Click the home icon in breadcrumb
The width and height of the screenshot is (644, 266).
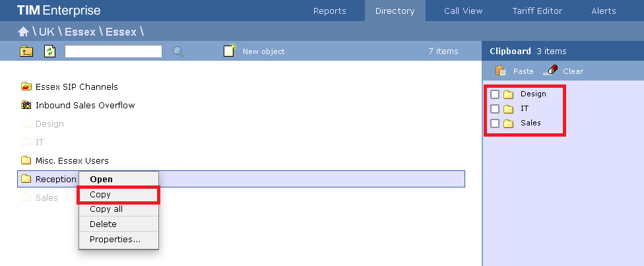[x=23, y=31]
